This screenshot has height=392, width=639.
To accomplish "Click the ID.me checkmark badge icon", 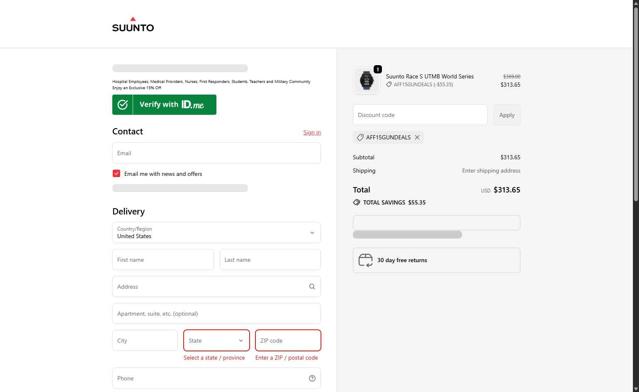I will coord(122,105).
